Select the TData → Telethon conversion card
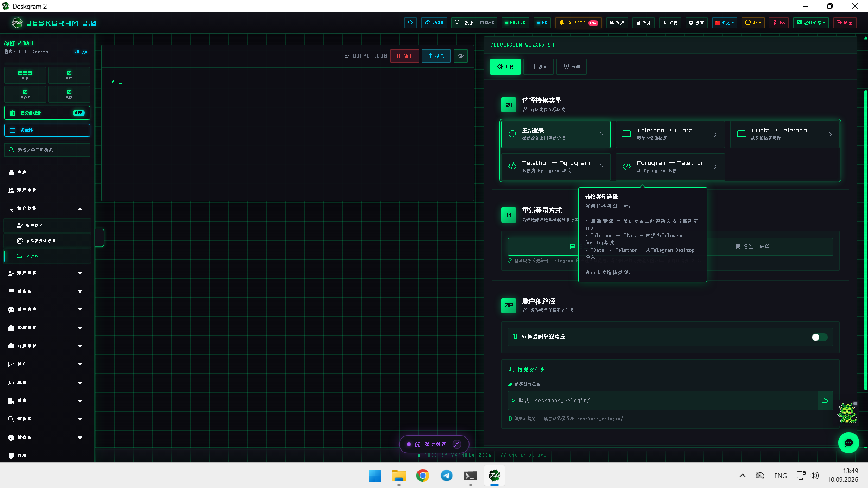Viewport: 868px width, 488px height. [785, 134]
